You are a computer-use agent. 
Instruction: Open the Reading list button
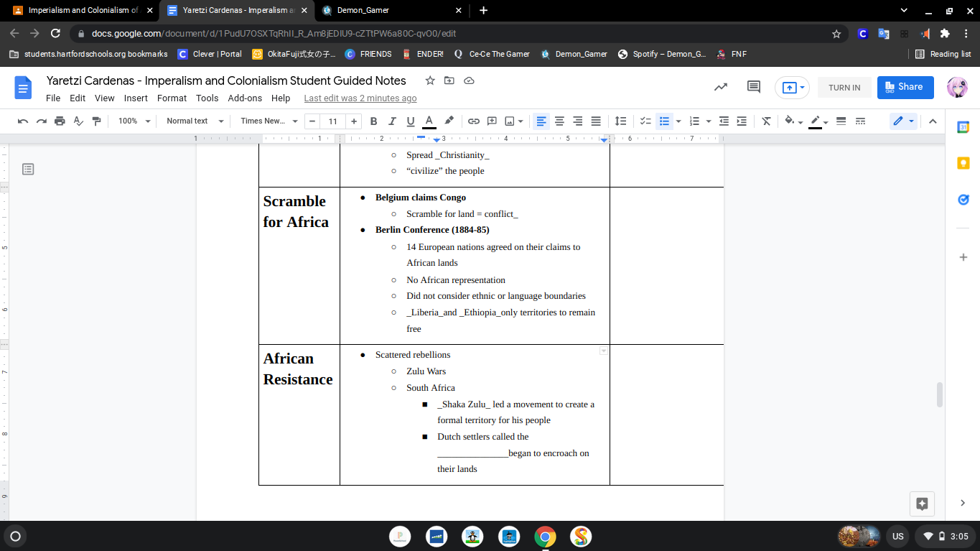click(943, 54)
